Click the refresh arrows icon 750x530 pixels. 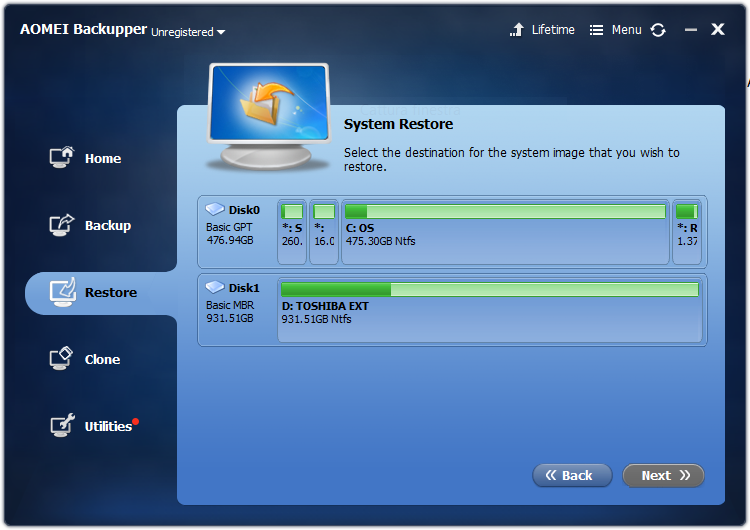click(x=658, y=30)
